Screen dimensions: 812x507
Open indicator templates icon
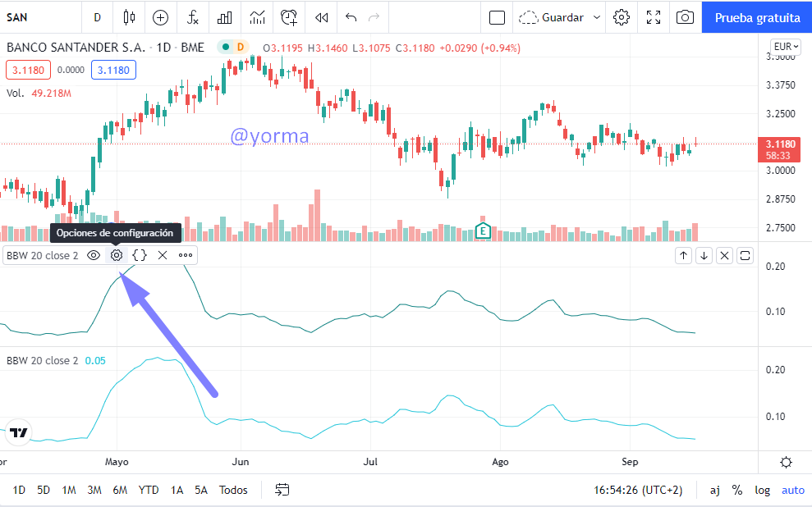(257, 17)
